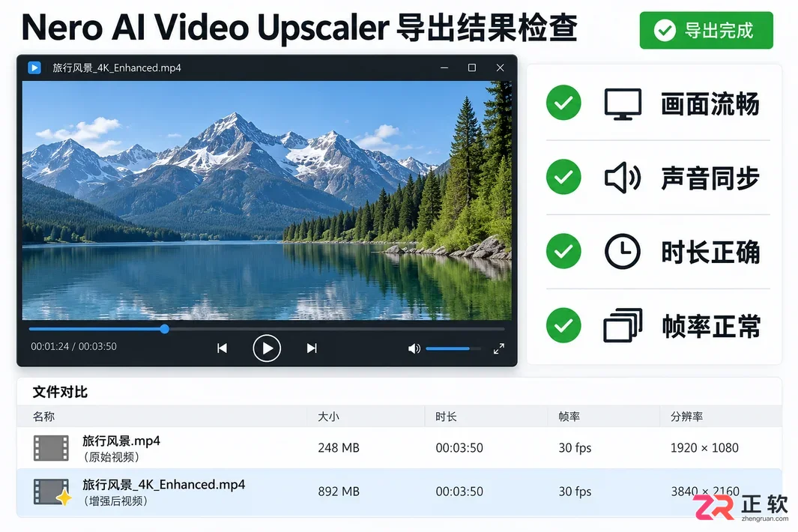Maximize the video player window
The image size is (798, 532).
coord(472,67)
